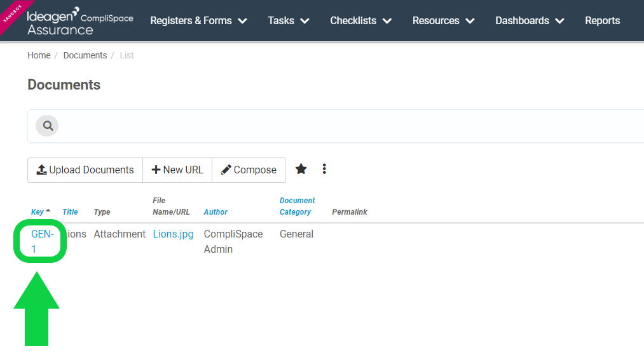Expand the Checklists menu
The height and width of the screenshot is (355, 644).
click(360, 20)
